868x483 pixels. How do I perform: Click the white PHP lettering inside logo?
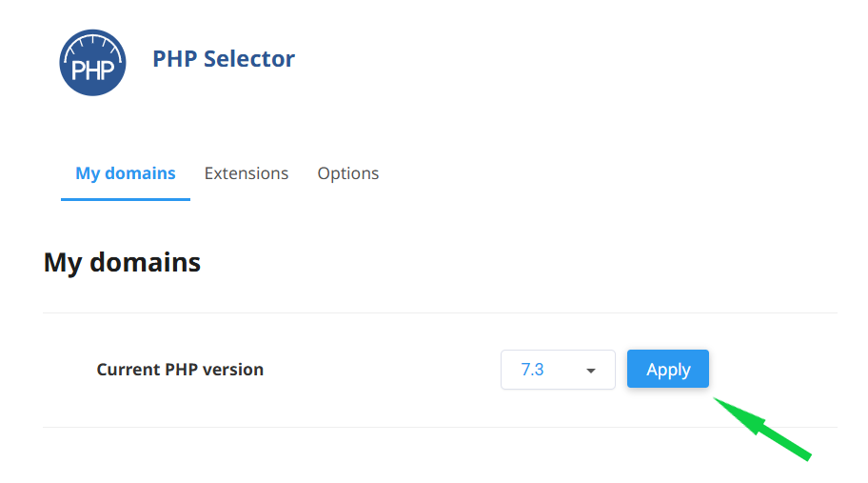click(92, 70)
